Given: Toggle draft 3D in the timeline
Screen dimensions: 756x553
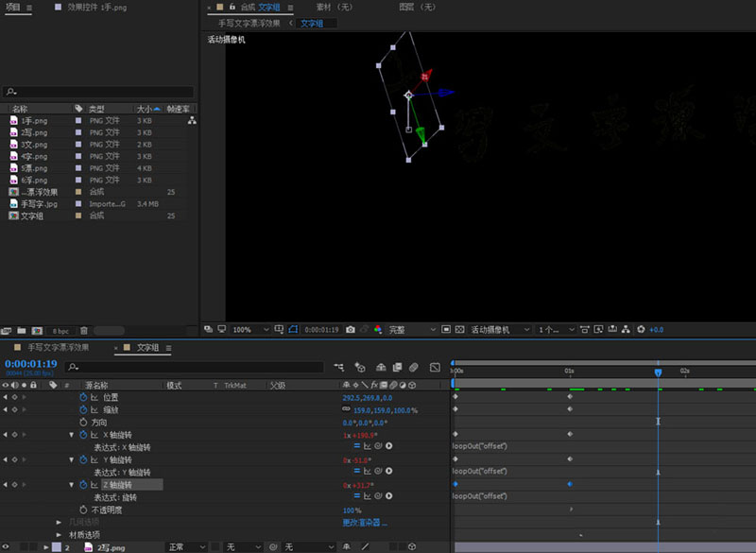Looking at the screenshot, I should pos(360,368).
